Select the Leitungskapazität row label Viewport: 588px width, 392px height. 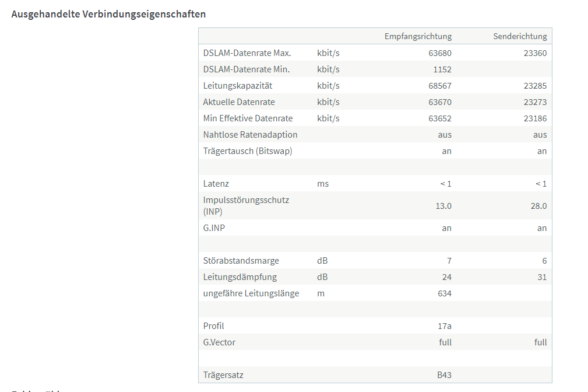pyautogui.click(x=237, y=86)
